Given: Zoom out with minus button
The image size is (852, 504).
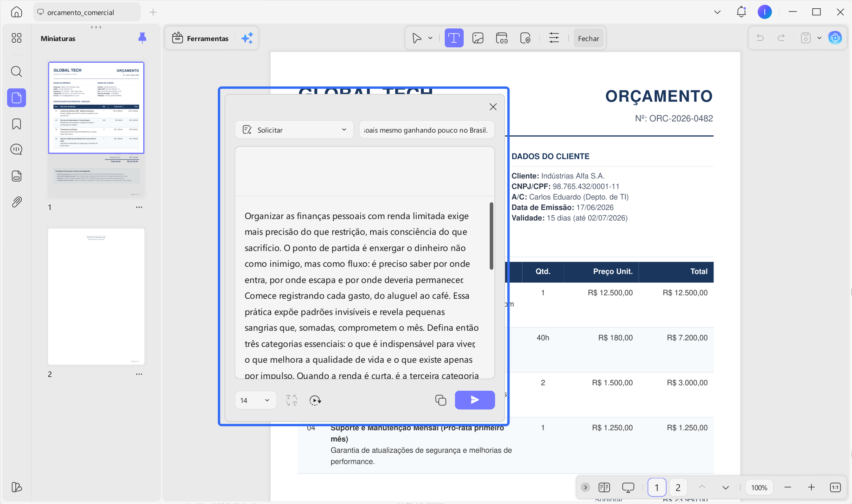Looking at the screenshot, I should click(x=788, y=487).
